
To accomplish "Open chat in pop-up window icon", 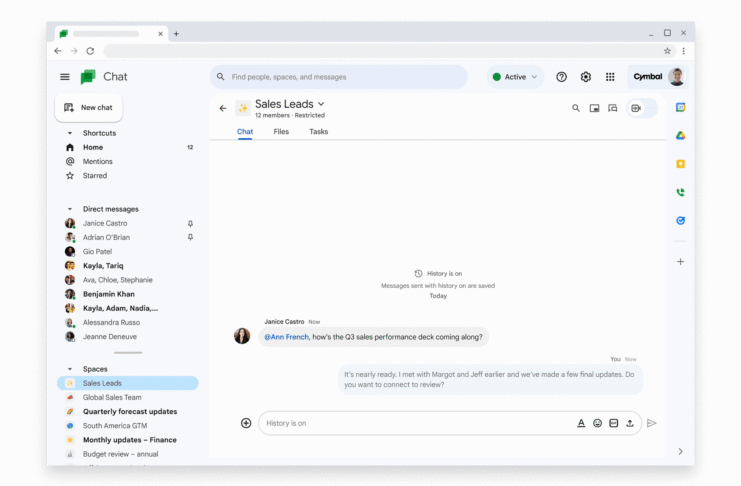I will point(595,108).
